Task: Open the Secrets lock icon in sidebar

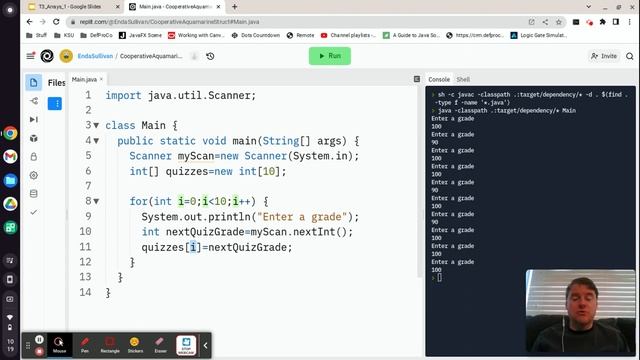Action: pyautogui.click(x=34, y=157)
